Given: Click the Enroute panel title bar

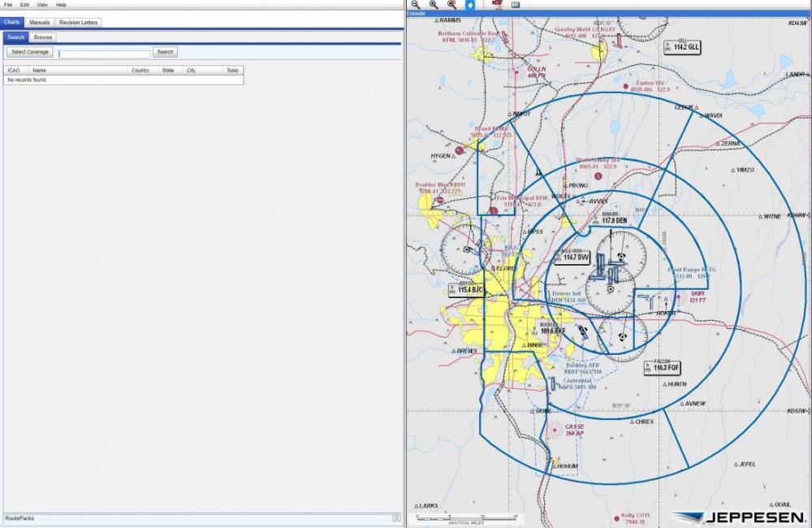Looking at the screenshot, I should [x=608, y=14].
